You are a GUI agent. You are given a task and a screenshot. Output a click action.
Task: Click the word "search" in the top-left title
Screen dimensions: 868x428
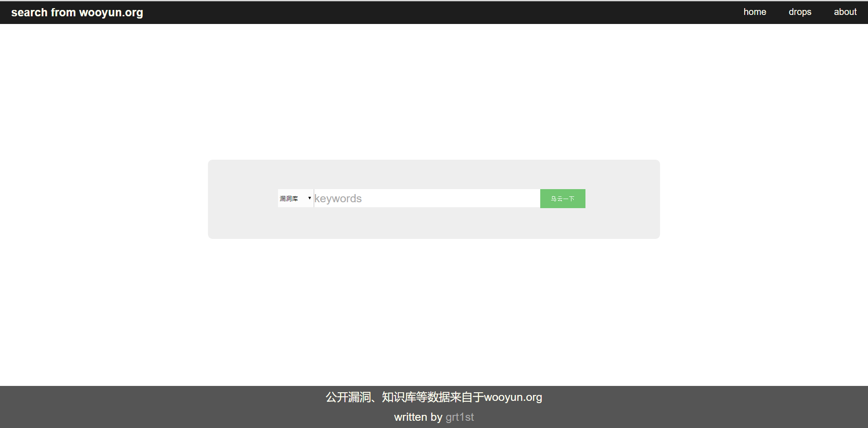click(29, 13)
